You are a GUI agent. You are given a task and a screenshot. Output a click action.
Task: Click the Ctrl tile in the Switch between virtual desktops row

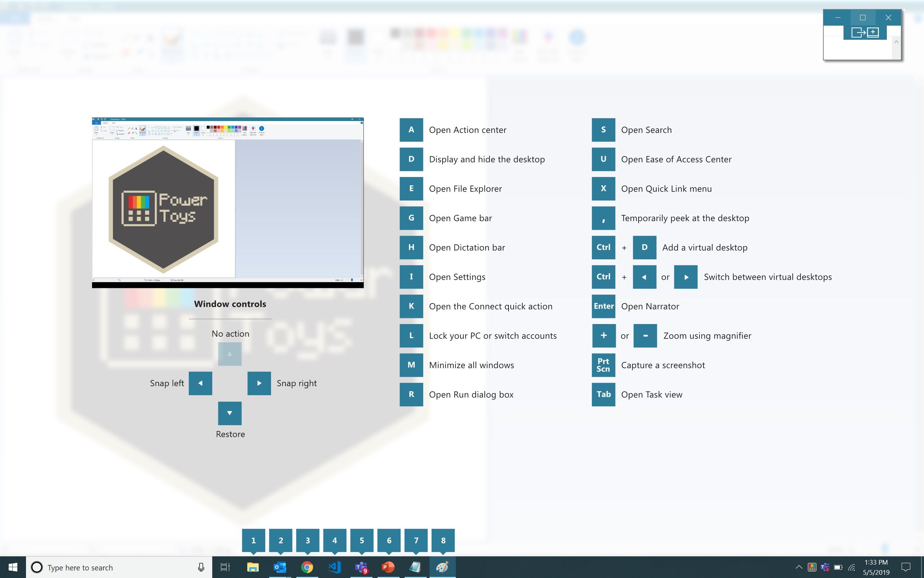tap(603, 277)
